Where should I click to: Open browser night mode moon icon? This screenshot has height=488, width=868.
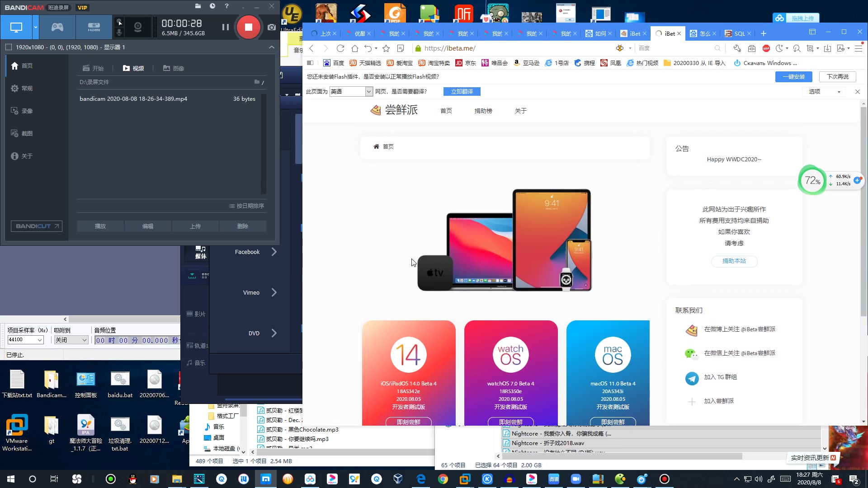pyautogui.click(x=779, y=48)
